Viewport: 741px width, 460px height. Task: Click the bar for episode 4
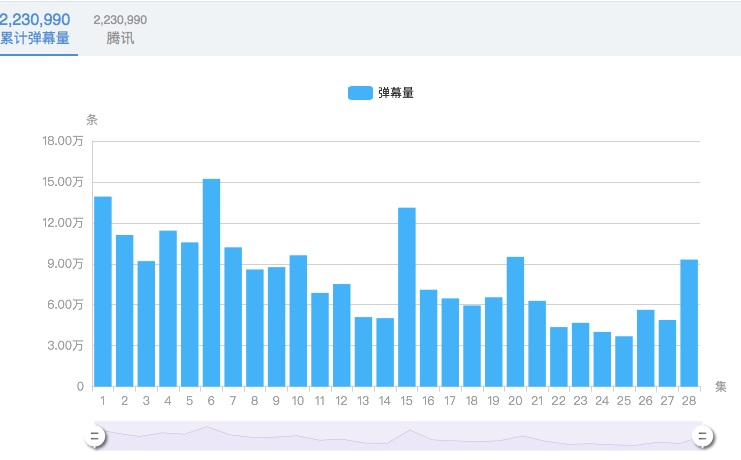tap(168, 309)
